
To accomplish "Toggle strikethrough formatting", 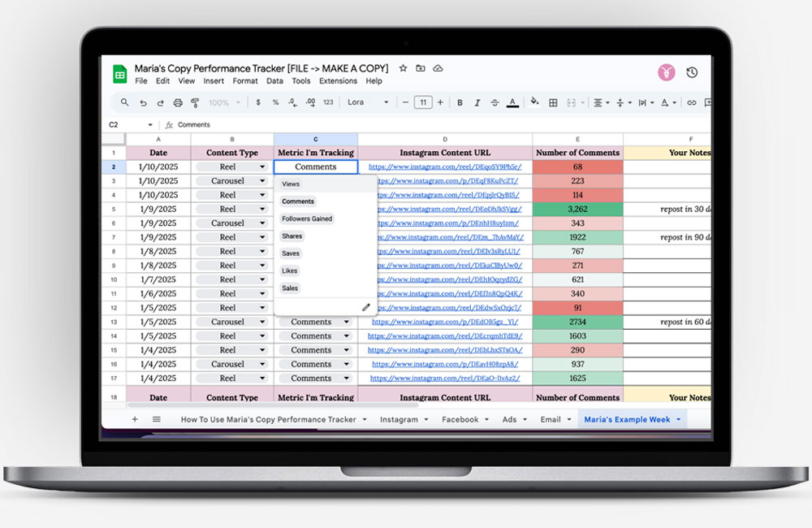I will click(x=495, y=103).
